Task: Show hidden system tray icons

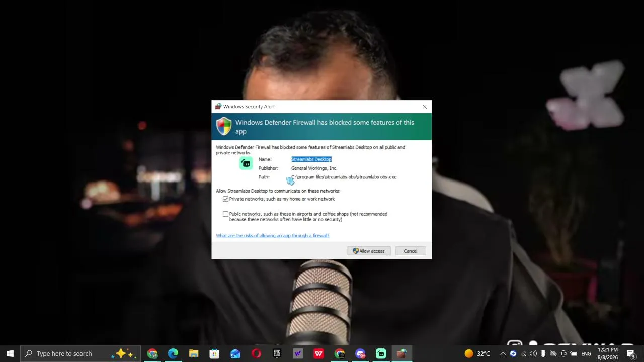Action: point(503,353)
